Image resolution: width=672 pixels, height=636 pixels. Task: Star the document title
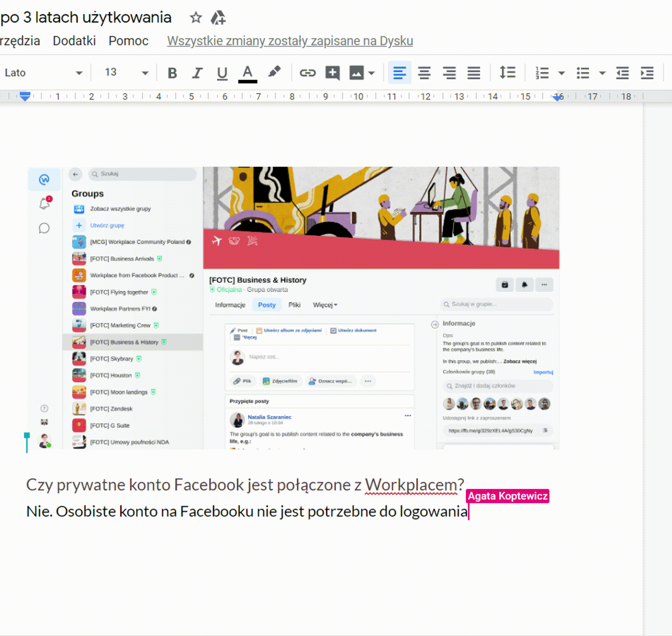tap(195, 17)
